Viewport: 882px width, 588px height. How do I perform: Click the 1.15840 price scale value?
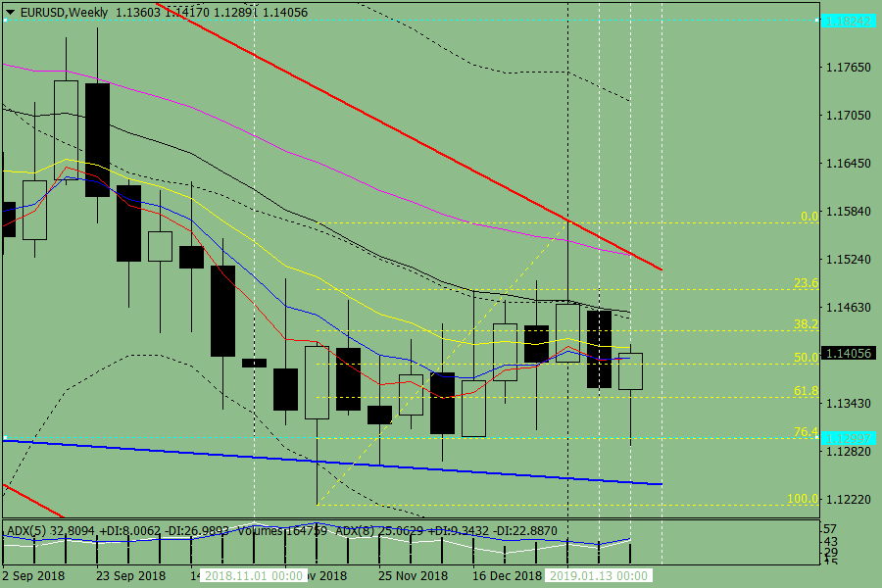pyautogui.click(x=849, y=212)
